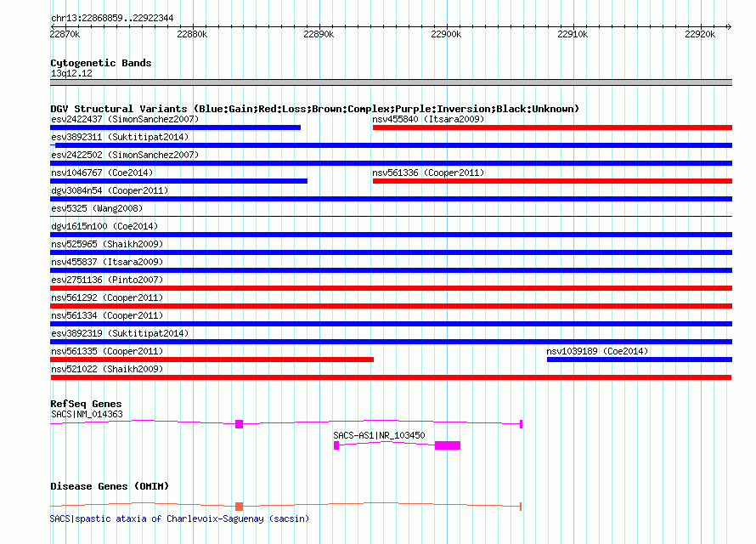This screenshot has width=756, height=544.
Task: Click the small SACS-AS1 first exon block
Action: pos(336,445)
